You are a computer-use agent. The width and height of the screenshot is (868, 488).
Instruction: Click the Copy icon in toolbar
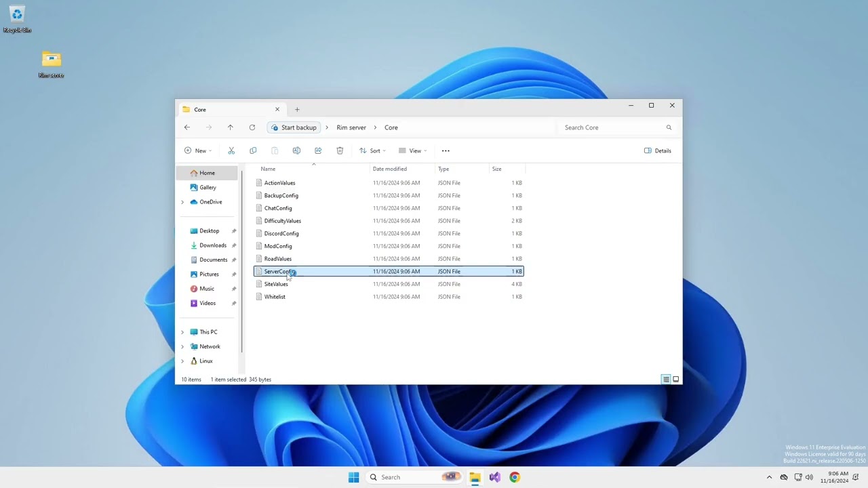[x=253, y=150]
